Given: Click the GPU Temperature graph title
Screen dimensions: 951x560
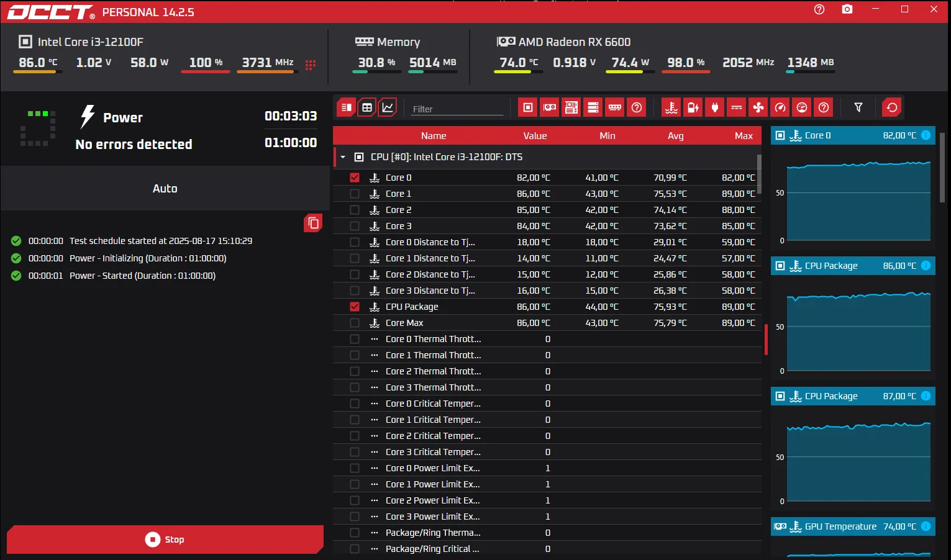Looking at the screenshot, I should click(x=840, y=526).
